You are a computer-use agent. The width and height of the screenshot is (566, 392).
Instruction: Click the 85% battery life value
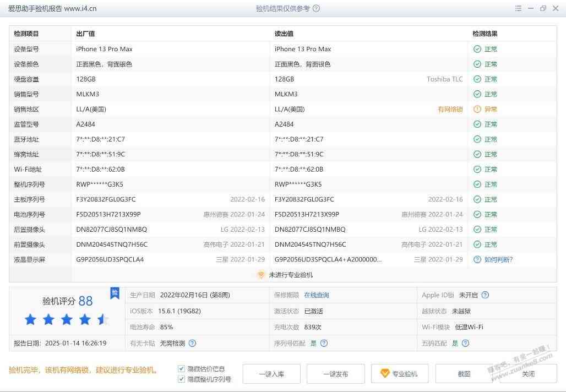pos(166,328)
